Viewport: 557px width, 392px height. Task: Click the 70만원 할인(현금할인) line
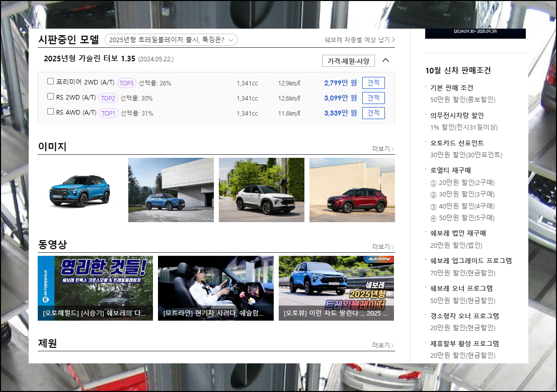tap(462, 273)
